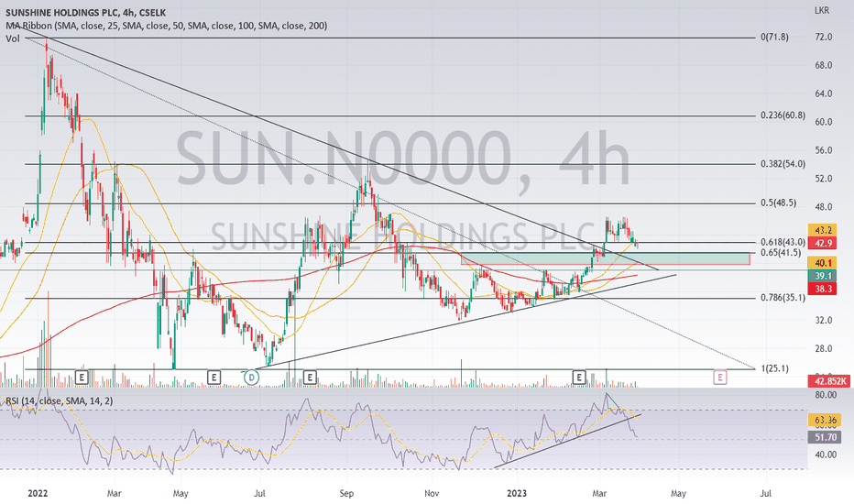Image resolution: width=854 pixels, height=504 pixels.
Task: Select the 0.5(48.5) Fibonacci level label
Action: click(778, 203)
